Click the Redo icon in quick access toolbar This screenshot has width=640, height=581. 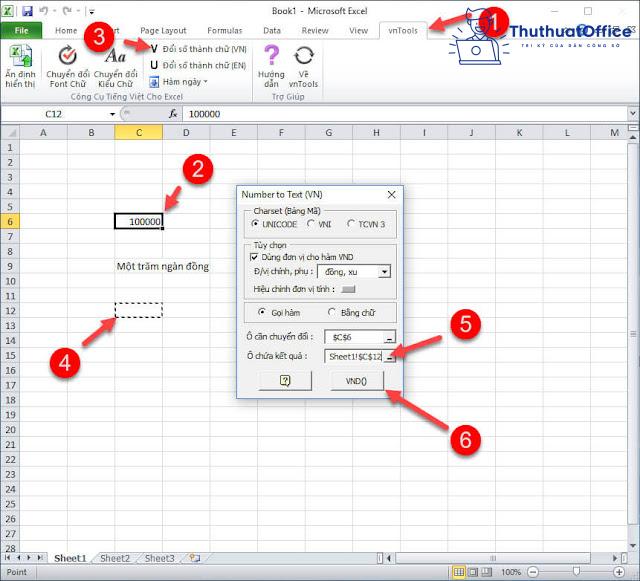(x=67, y=11)
